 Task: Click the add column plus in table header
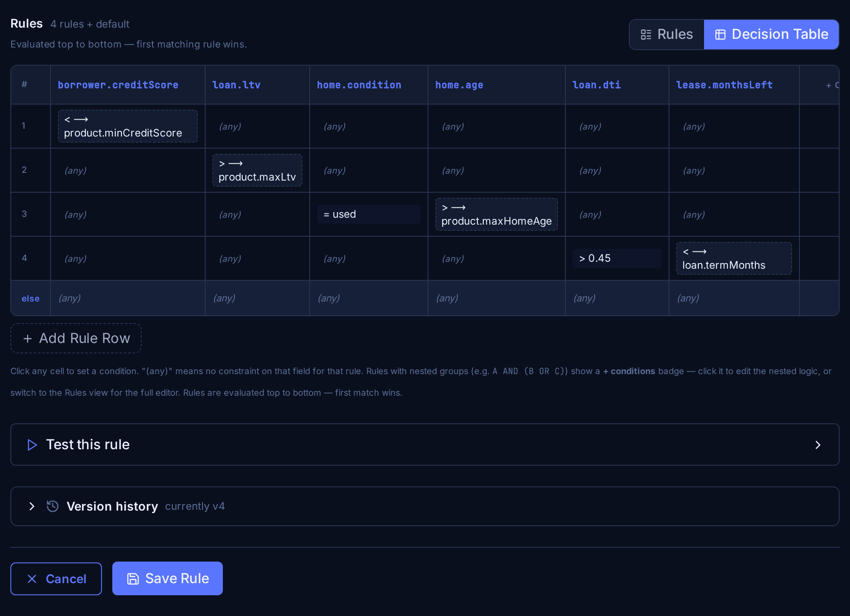click(x=828, y=86)
